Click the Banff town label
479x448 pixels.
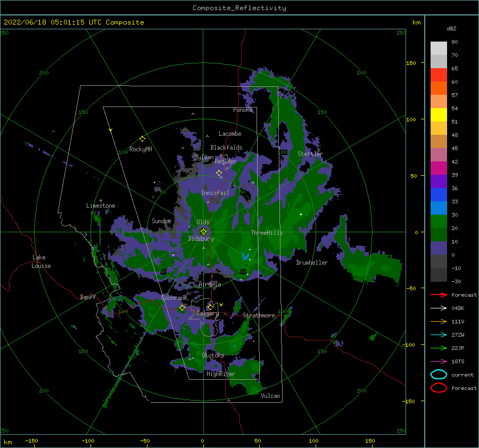(x=88, y=297)
